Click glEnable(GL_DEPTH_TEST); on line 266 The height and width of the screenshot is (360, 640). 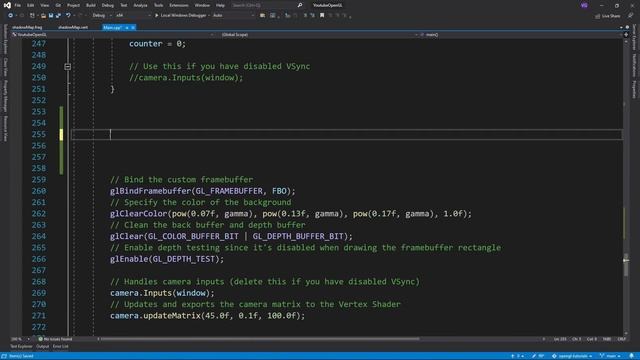[x=167, y=259]
